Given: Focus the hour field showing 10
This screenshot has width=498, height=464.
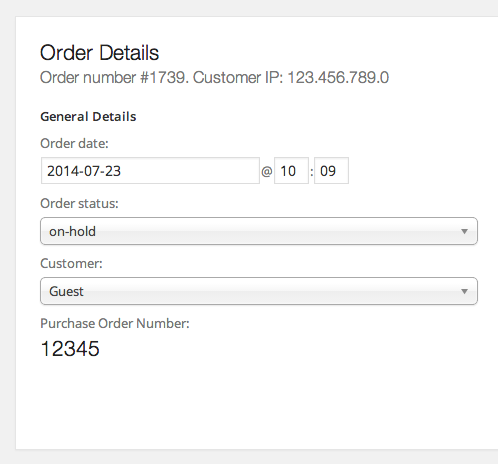Looking at the screenshot, I should point(291,171).
